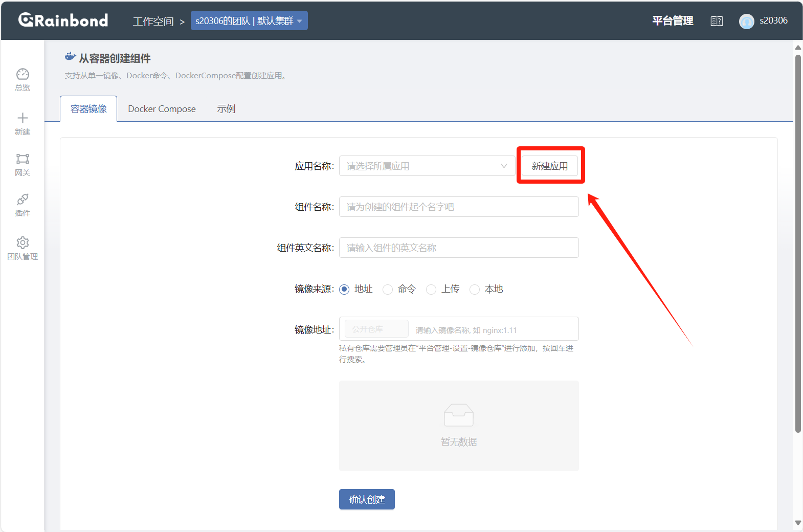Screen dimensions: 803x532
Task: Click the s20306 user avatar icon
Action: (x=746, y=21)
